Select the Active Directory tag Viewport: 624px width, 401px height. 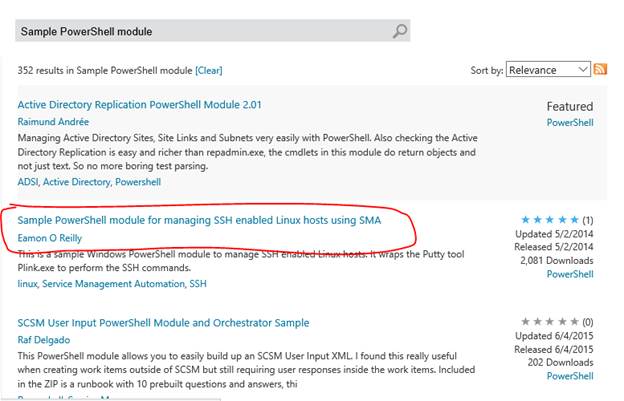click(76, 182)
